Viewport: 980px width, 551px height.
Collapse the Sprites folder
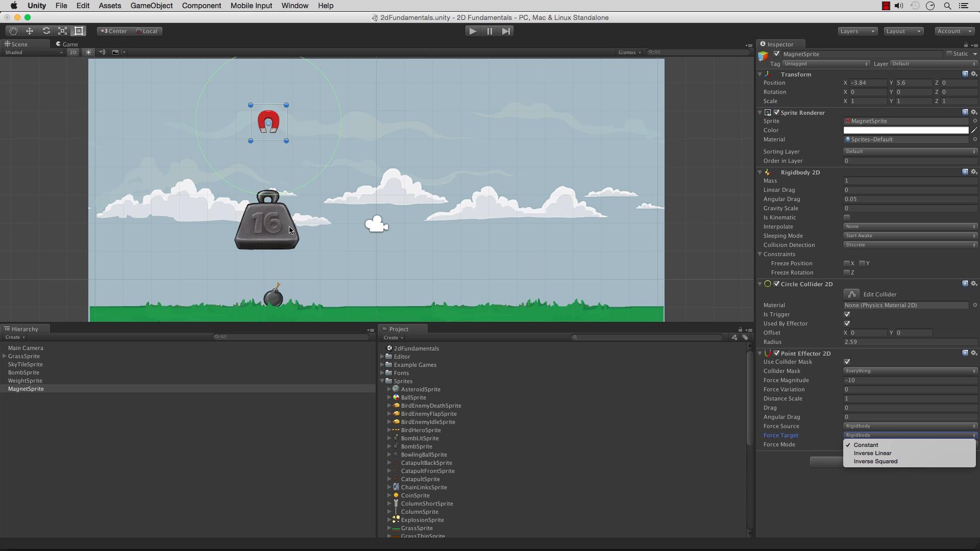[x=382, y=381]
